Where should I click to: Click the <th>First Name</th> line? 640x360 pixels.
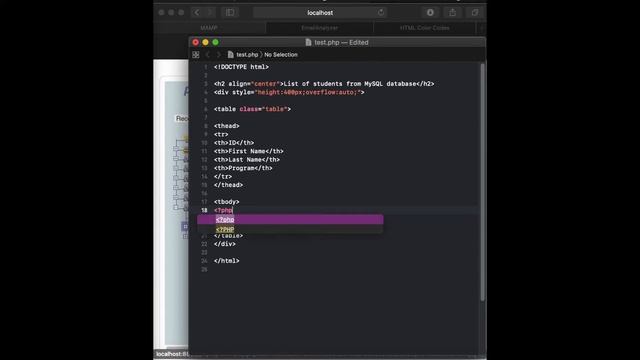249,151
